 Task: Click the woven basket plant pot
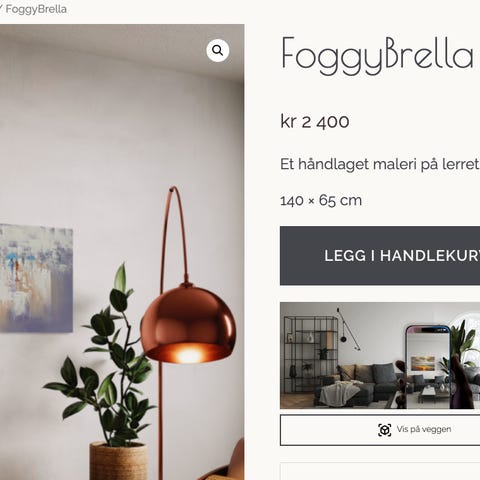(118, 461)
